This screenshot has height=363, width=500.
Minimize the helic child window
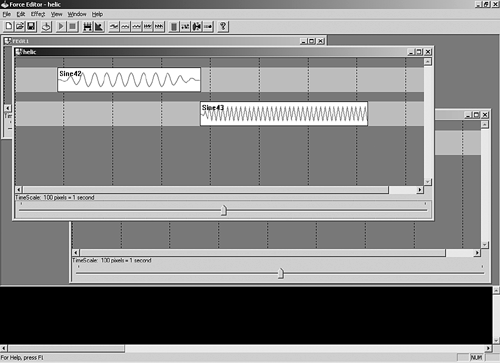[x=411, y=52]
